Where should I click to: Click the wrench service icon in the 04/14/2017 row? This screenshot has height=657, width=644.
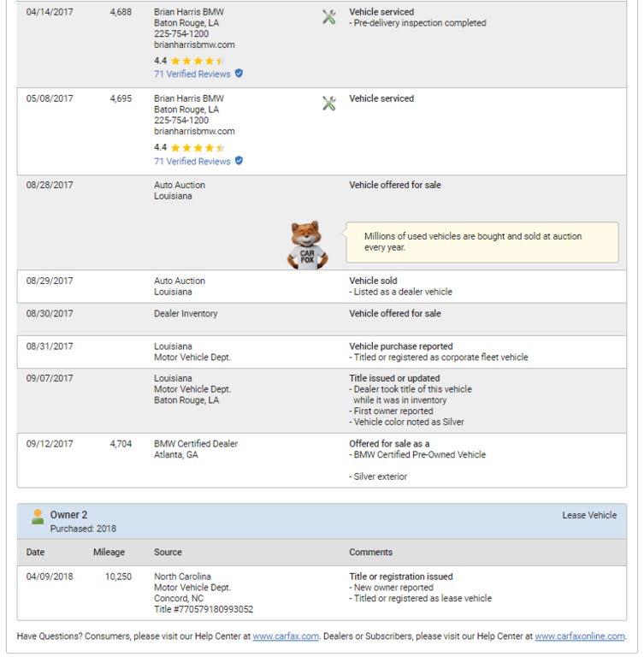pyautogui.click(x=328, y=17)
